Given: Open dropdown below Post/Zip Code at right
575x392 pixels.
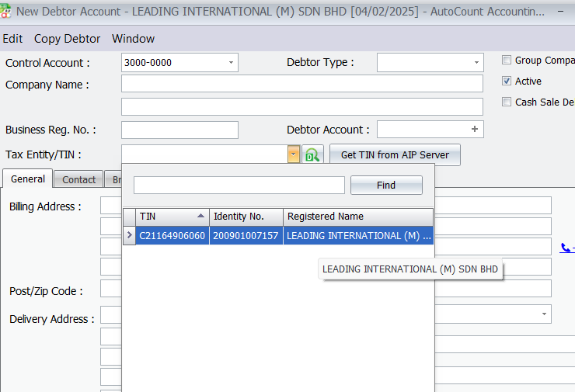Looking at the screenshot, I should click(544, 314).
